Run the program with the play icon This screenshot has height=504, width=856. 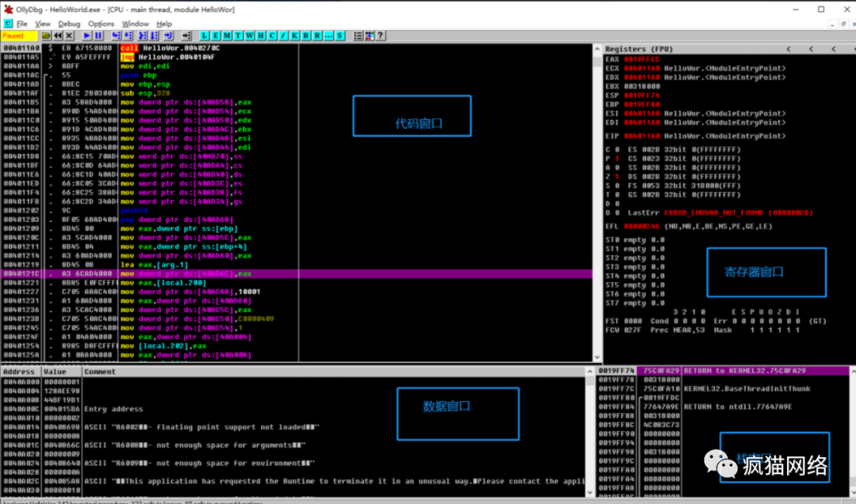click(87, 36)
